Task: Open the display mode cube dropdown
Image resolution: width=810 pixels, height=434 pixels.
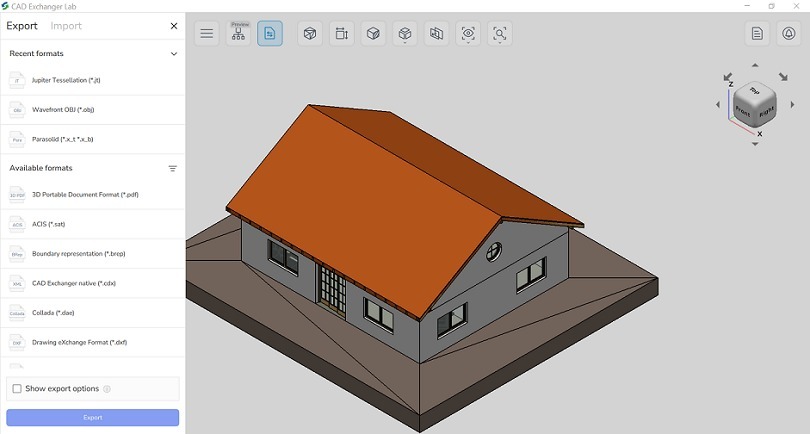Action: pos(404,34)
